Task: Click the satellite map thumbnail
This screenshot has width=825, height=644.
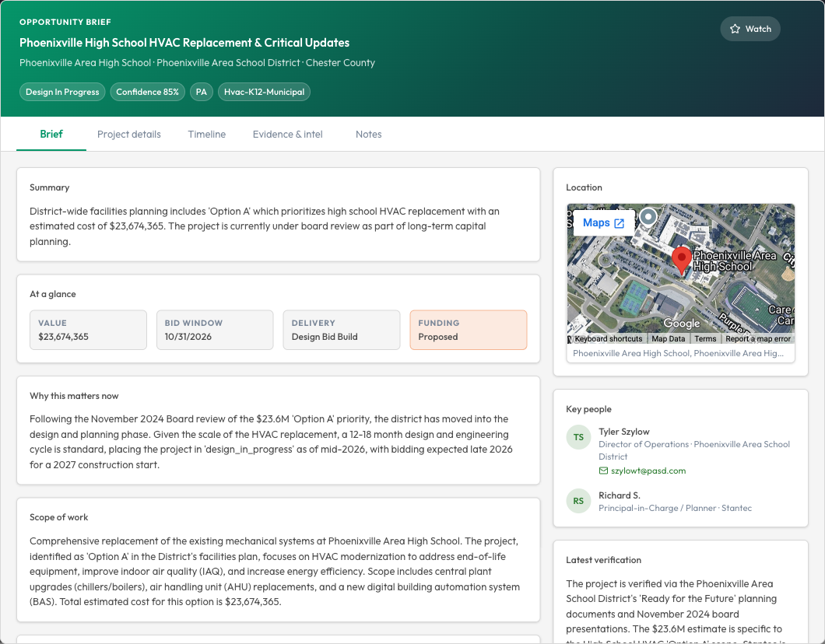Action: pyautogui.click(x=680, y=274)
